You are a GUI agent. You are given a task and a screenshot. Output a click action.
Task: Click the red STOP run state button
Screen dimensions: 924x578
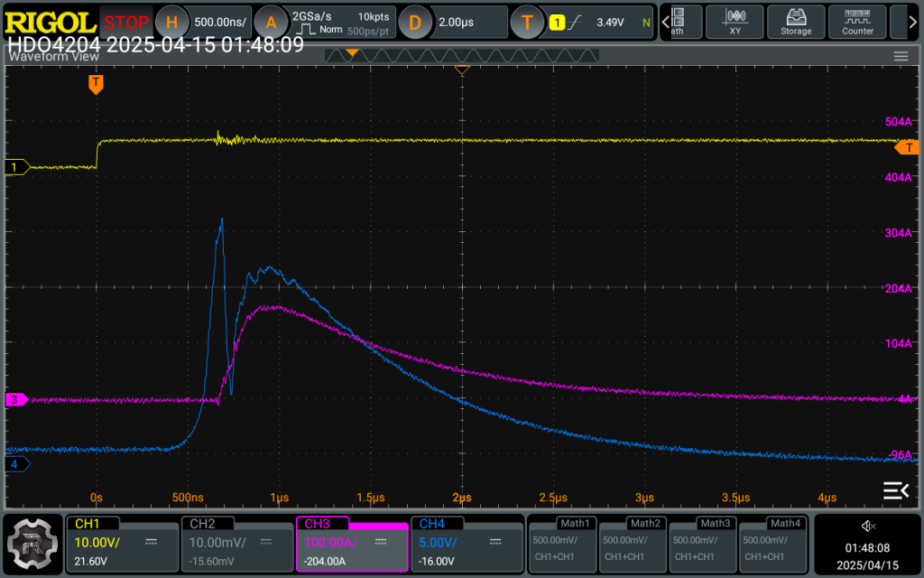click(x=126, y=23)
